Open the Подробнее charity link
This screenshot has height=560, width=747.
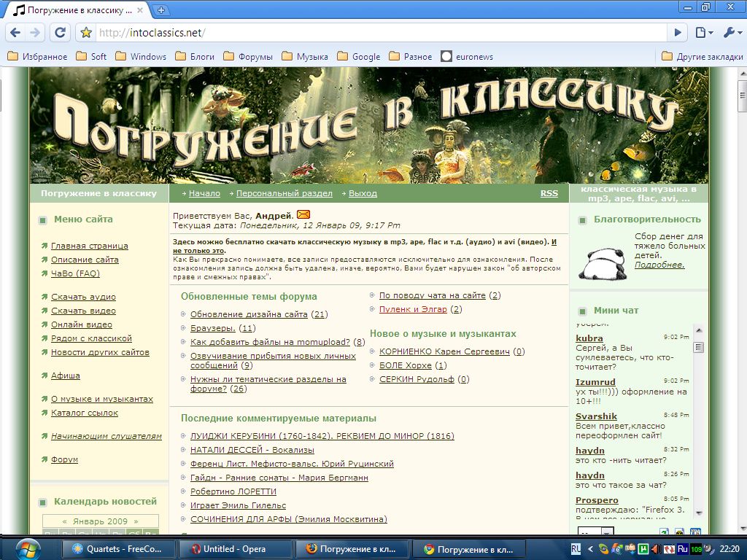[659, 265]
